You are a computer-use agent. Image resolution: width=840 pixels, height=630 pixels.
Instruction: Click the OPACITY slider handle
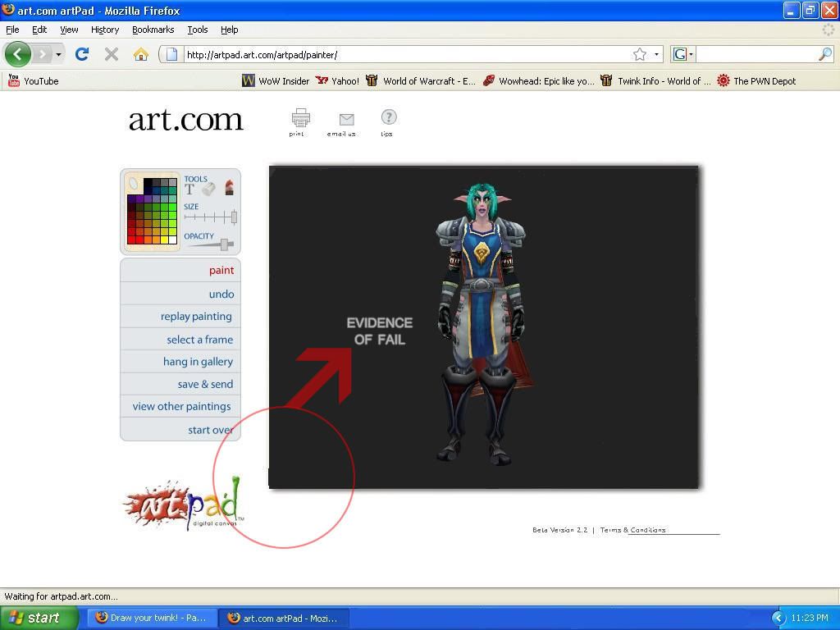(x=225, y=244)
